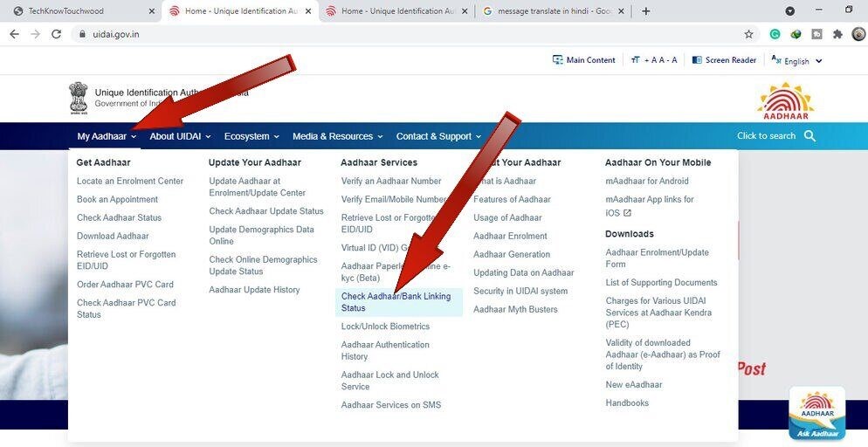868x447 pixels.
Task: Open Lock/Unlock Biometrics
Action: [x=385, y=327]
